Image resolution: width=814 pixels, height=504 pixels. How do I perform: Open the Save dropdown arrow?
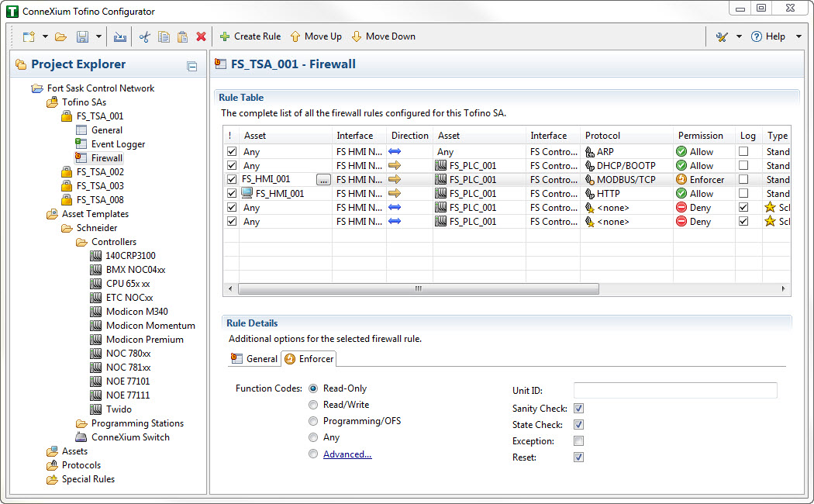(98, 36)
